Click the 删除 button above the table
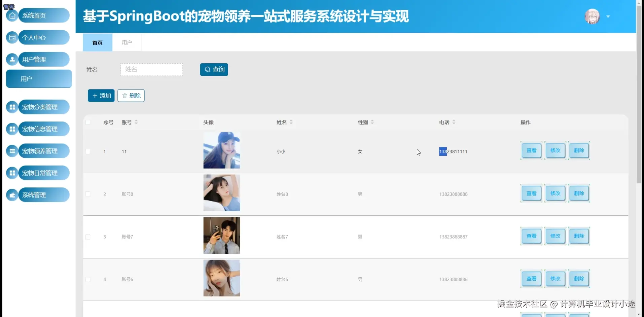Viewport: 644px width, 317px height. [x=131, y=96]
